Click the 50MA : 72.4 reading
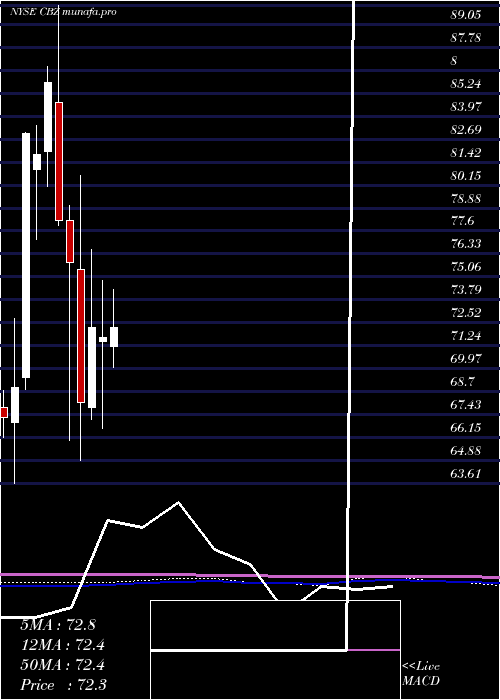The height and width of the screenshot is (700, 500). (62, 665)
